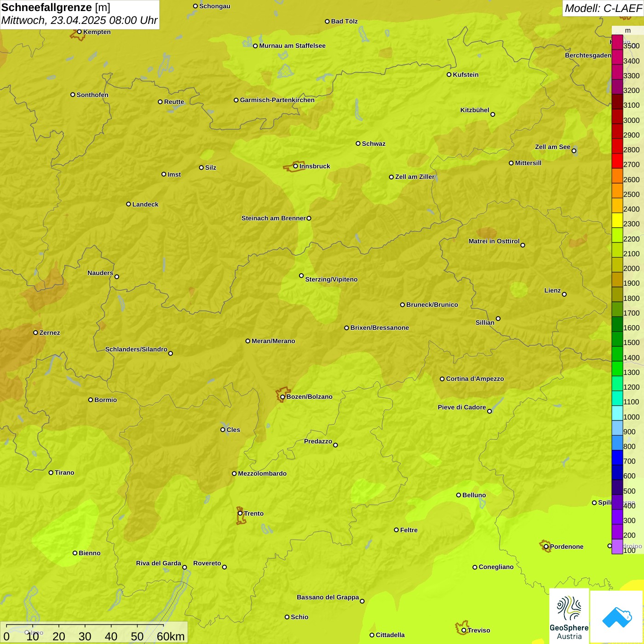The width and height of the screenshot is (644, 644).
Task: Click the Treviso city marker
Action: point(464,630)
